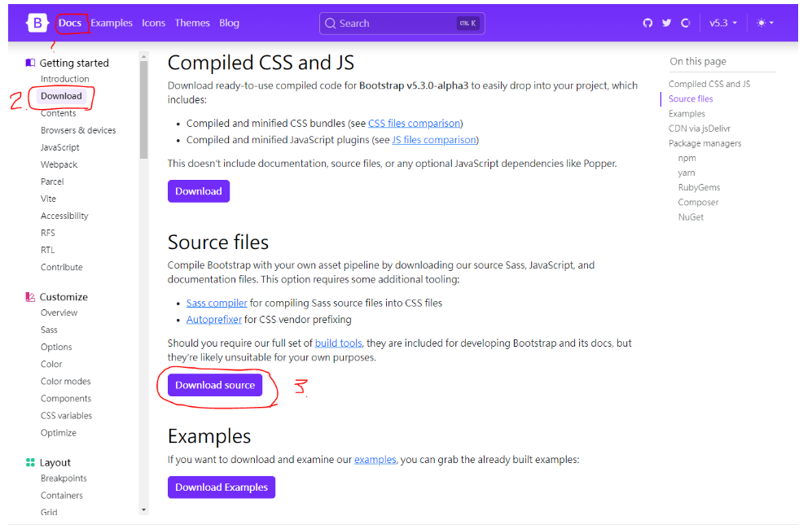Screen dimensions: 812x529
Task: Click sidebar scrollbar down arrow
Action: pos(143,509)
